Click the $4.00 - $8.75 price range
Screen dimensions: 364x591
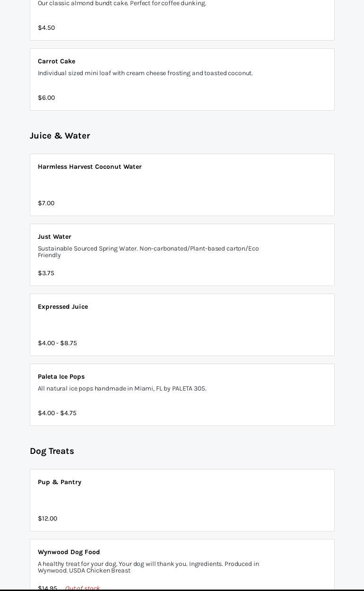click(57, 343)
